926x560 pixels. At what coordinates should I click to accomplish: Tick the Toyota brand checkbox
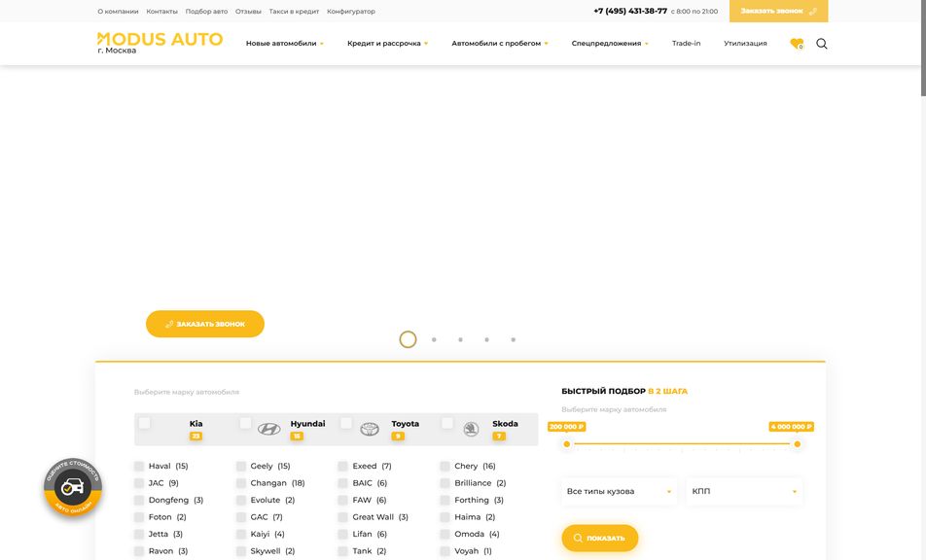[x=346, y=423]
